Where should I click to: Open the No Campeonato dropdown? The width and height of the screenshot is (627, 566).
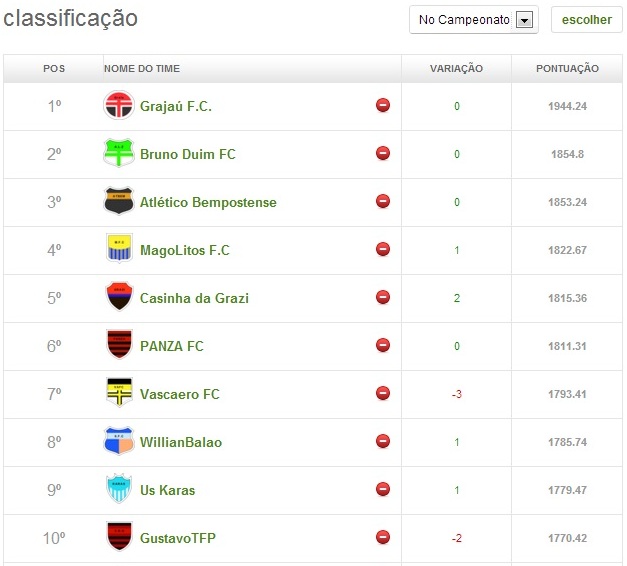point(464,20)
